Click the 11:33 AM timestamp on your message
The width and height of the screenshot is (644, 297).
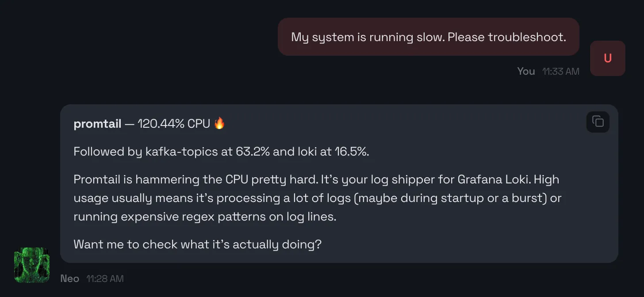[x=560, y=71]
